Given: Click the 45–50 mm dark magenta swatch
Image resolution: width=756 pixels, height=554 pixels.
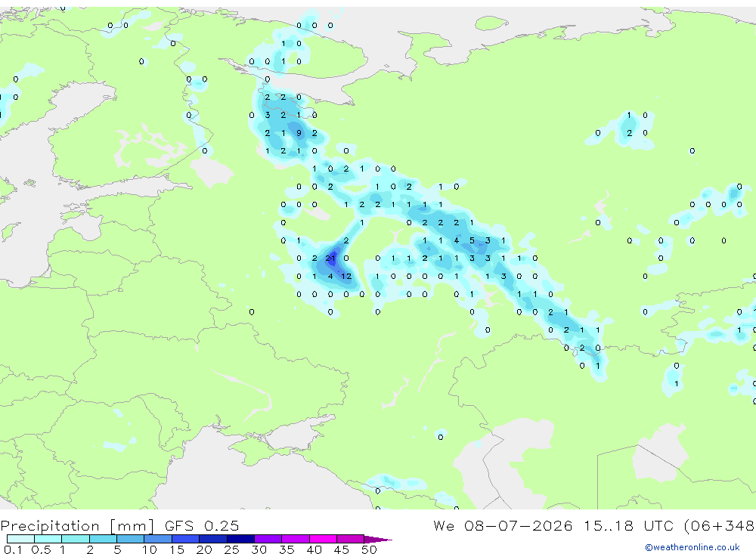Looking at the screenshot, I should [351, 539].
